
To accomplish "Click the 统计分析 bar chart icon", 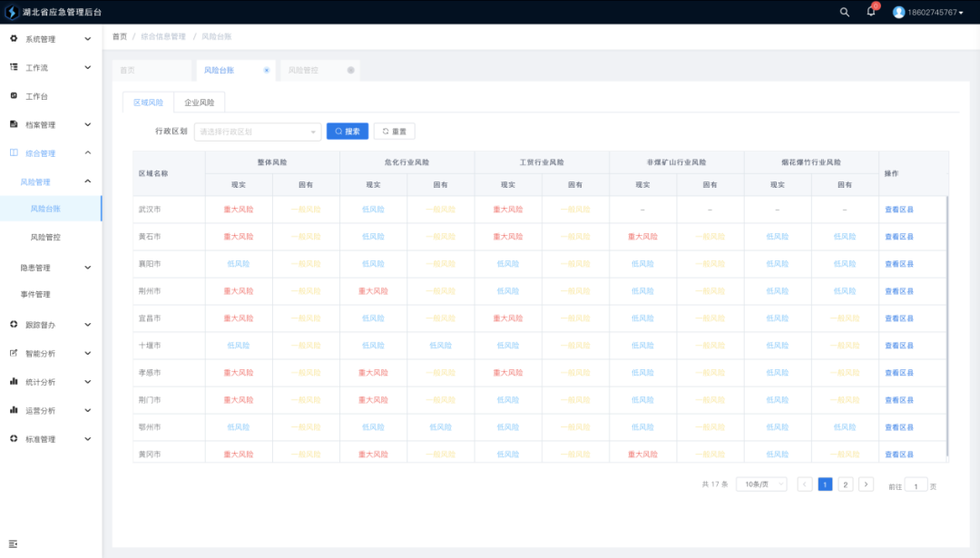I will coord(14,382).
